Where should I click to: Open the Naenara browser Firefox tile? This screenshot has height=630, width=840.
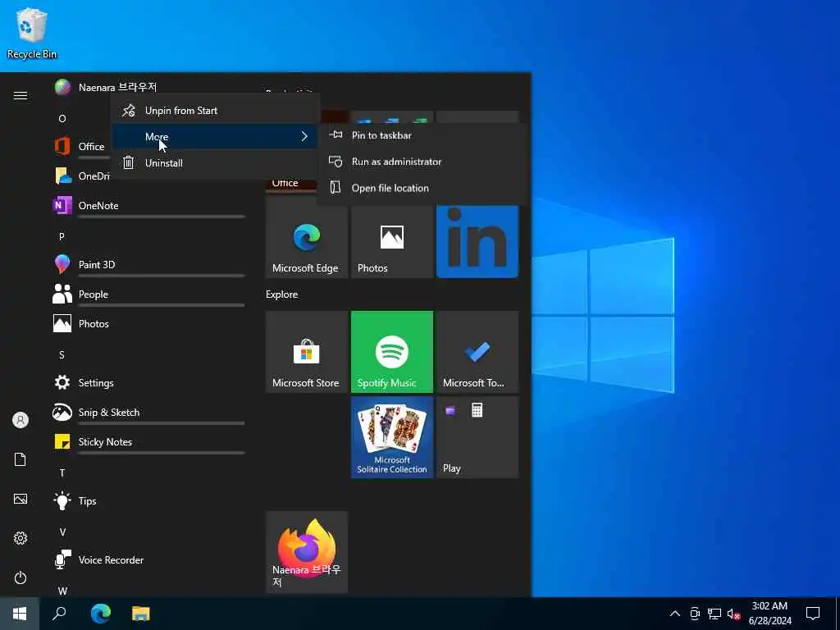click(307, 552)
